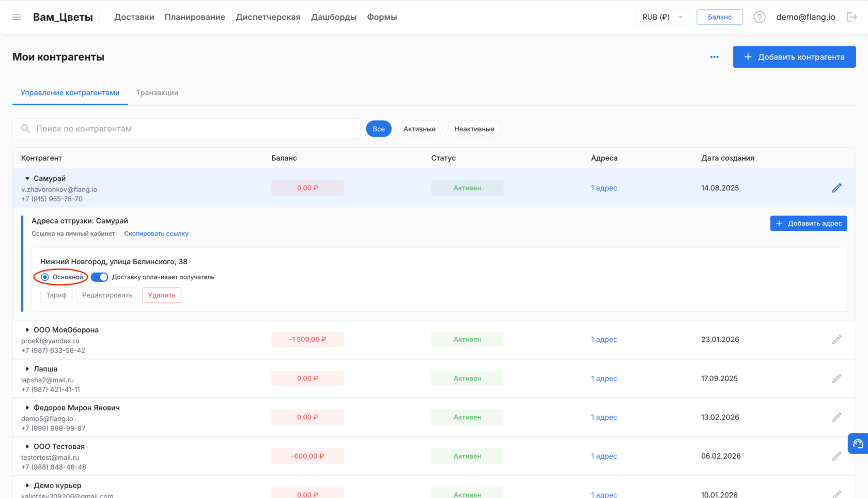Click the address Нижний Новгород, улица Белинского, 38
This screenshot has width=868, height=498.
coord(114,262)
